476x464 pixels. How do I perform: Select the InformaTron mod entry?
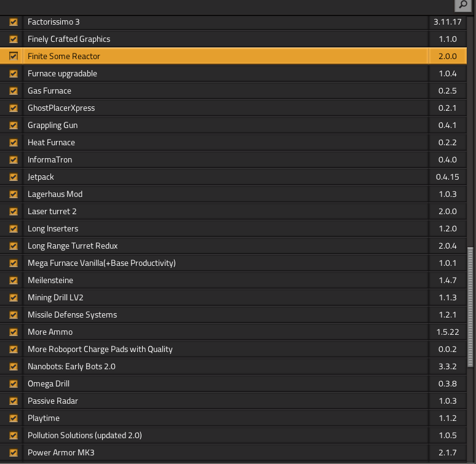50,160
